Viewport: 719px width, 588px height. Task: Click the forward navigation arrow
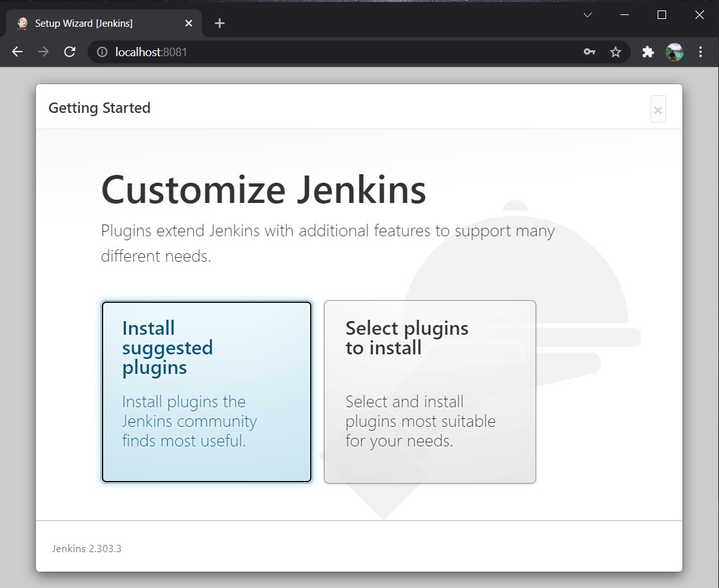[43, 52]
